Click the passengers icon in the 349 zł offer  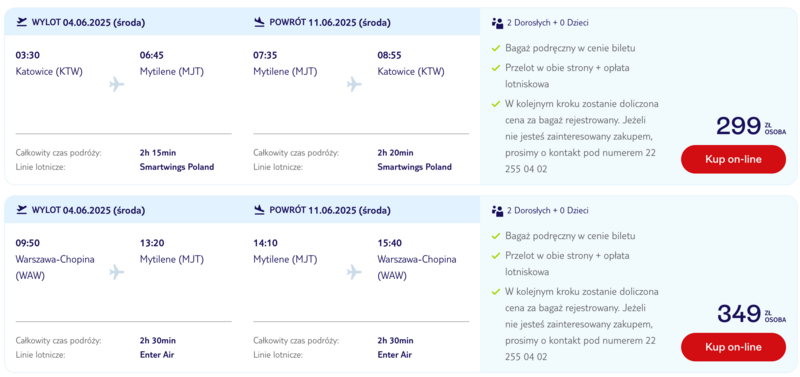[x=497, y=211]
